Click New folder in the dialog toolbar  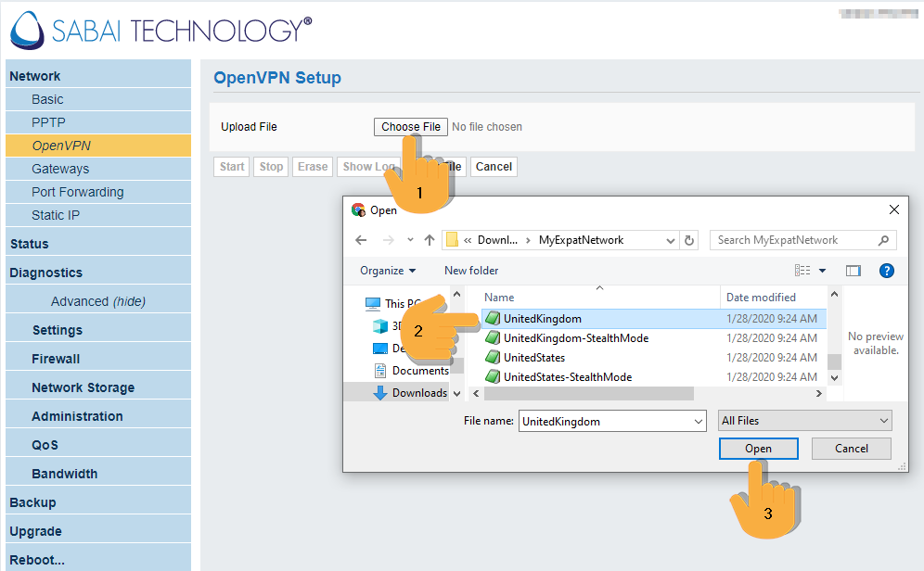(471, 271)
